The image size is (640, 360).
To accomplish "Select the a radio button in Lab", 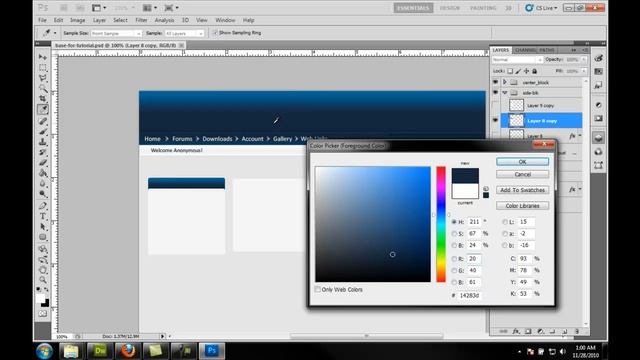I will click(x=505, y=233).
